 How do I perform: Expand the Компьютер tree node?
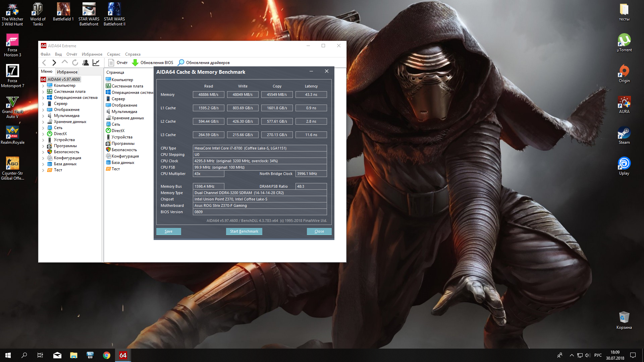pyautogui.click(x=43, y=86)
